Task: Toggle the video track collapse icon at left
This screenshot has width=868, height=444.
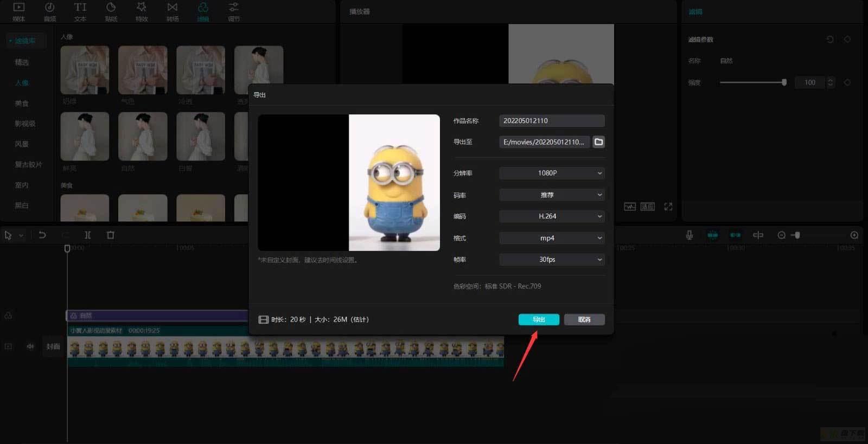Action: pos(8,346)
